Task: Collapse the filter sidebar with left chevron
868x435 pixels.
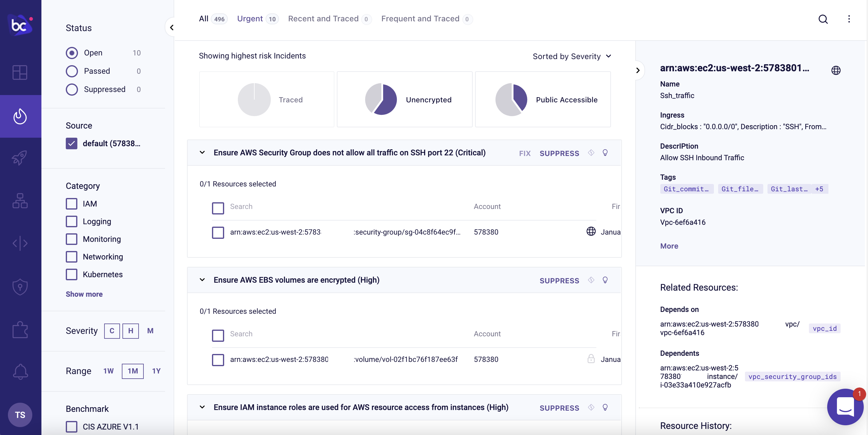Action: (171, 28)
